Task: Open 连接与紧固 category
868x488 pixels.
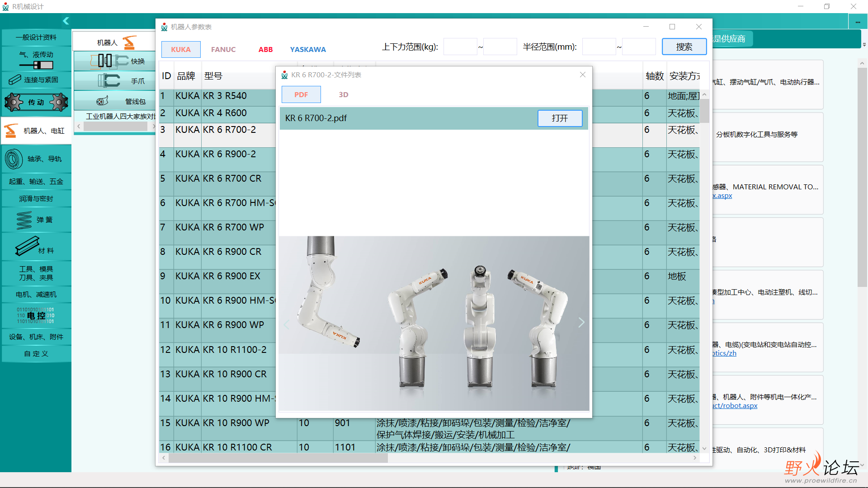Action: click(36, 80)
